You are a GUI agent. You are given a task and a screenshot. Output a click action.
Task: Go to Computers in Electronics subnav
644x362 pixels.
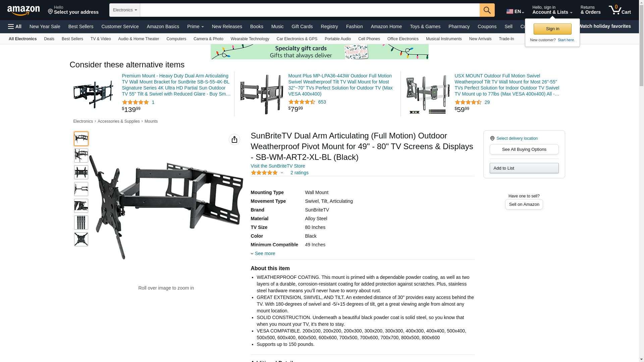pos(176,39)
